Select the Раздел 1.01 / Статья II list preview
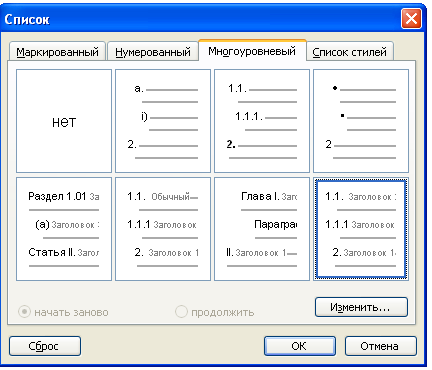 (64, 229)
